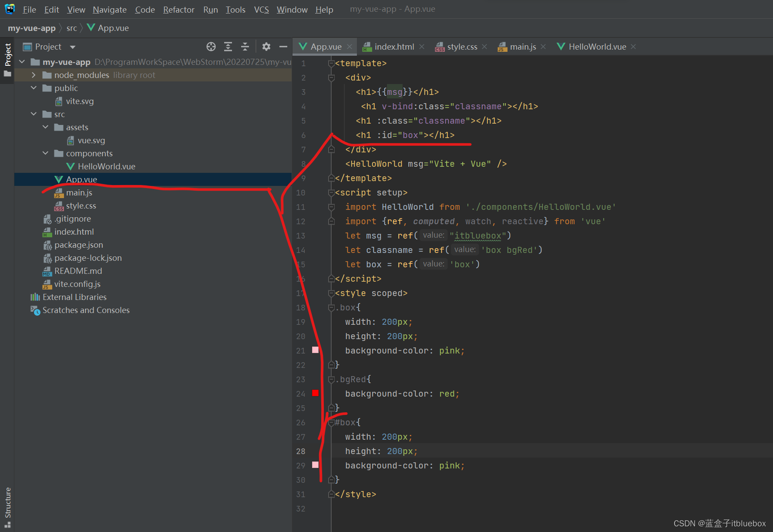Select vue.svg file in tree
This screenshot has width=773, height=532.
86,140
